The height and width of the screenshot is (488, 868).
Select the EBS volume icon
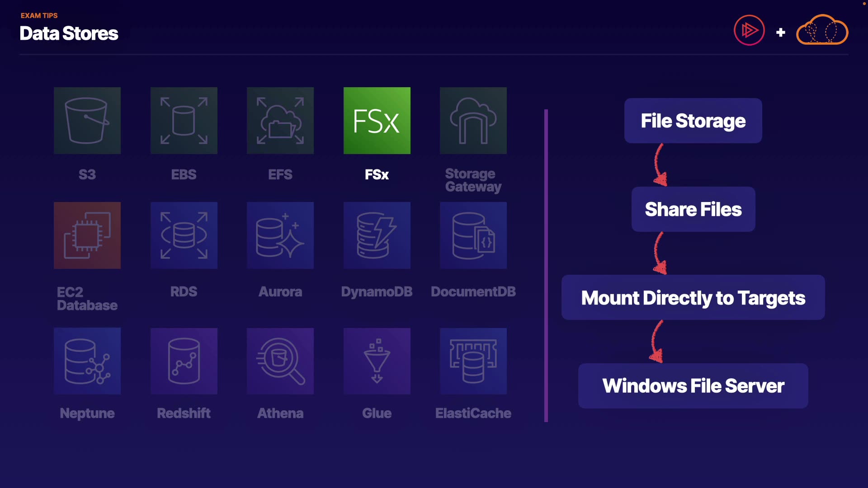click(x=184, y=121)
